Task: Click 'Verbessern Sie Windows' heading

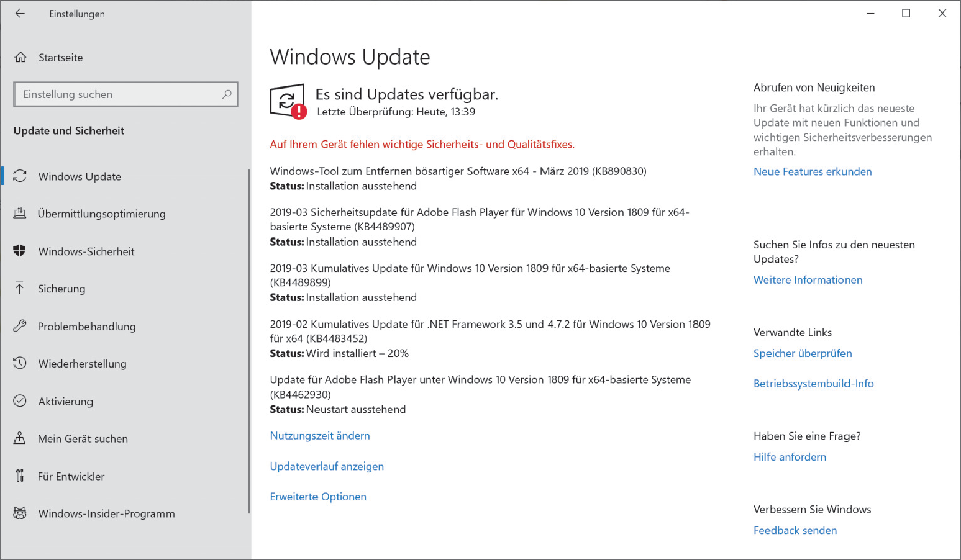Action: click(x=812, y=510)
